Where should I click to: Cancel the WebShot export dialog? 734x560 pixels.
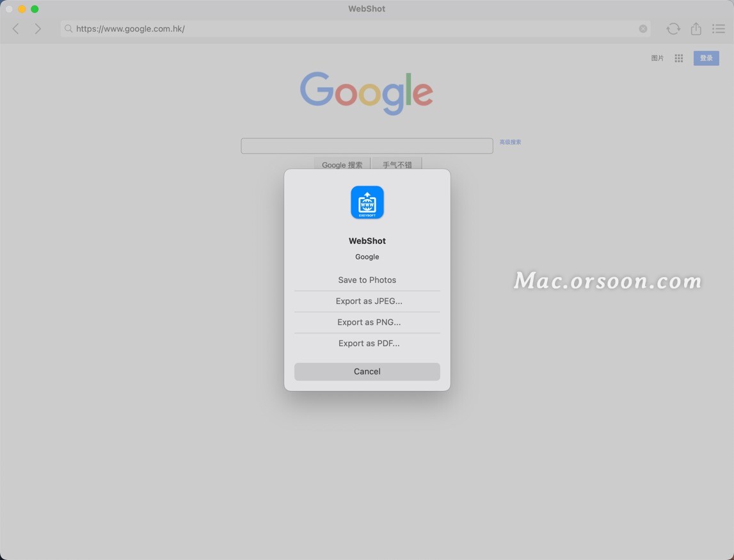pyautogui.click(x=367, y=371)
